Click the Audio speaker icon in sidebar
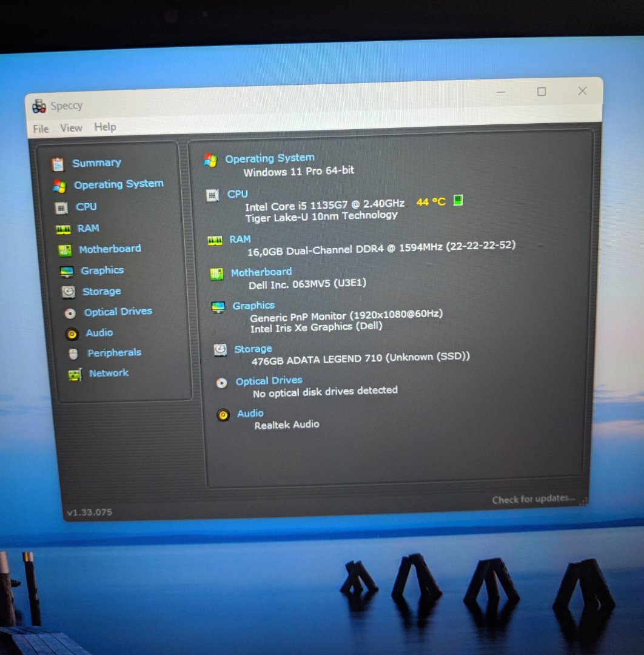Viewport: 644px width, 655px height. pos(72,334)
